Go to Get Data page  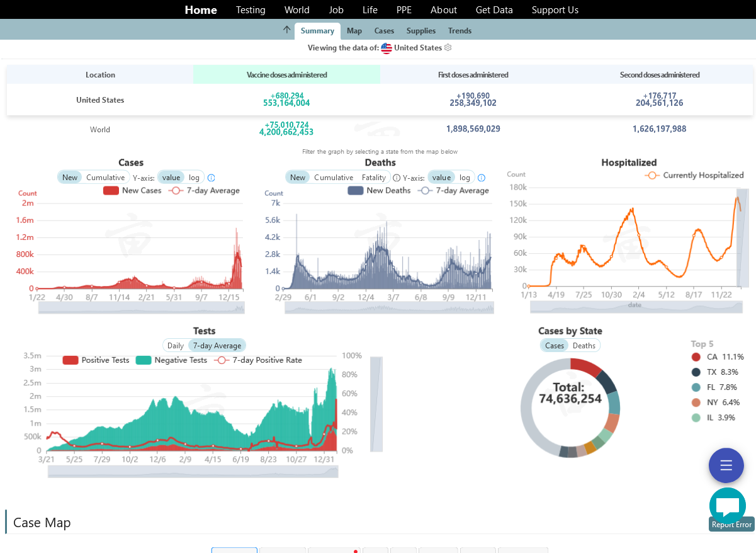(x=494, y=10)
